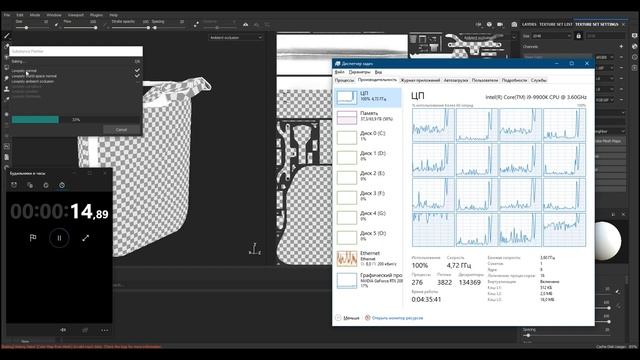Click the camera render icon in top toolbar
Image resolution: width=640 pixels, height=360 pixels.
pos(514,24)
